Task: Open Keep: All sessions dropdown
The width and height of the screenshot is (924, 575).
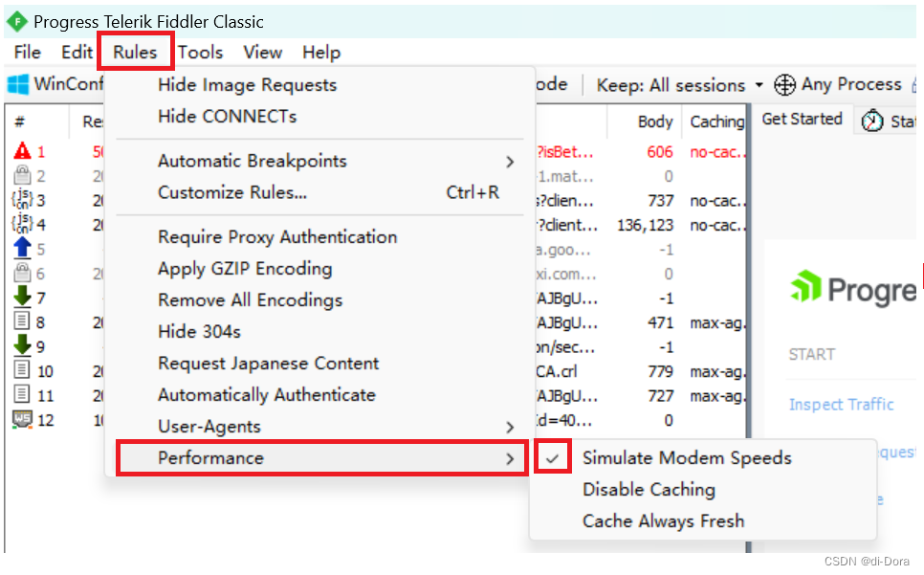Action: pyautogui.click(x=680, y=85)
